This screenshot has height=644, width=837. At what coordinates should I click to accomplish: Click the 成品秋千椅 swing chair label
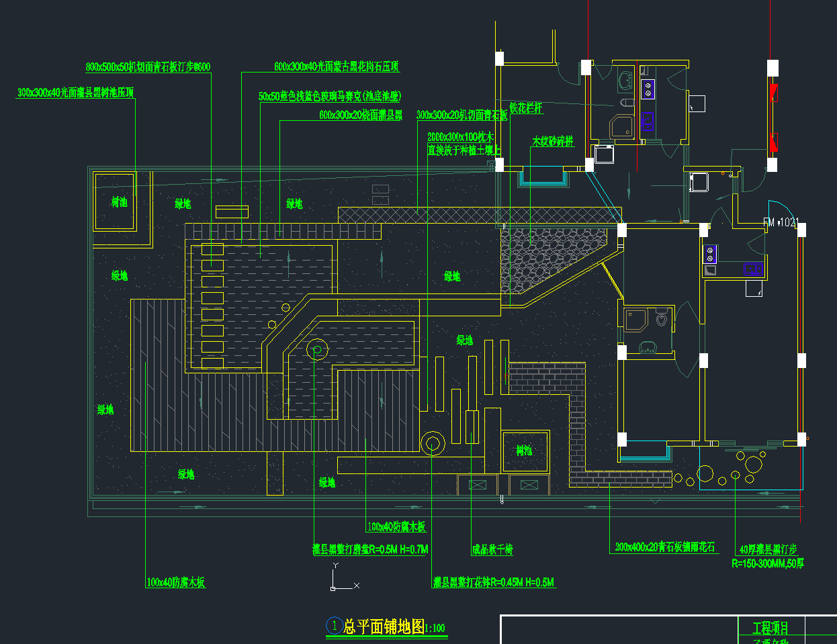(x=492, y=549)
